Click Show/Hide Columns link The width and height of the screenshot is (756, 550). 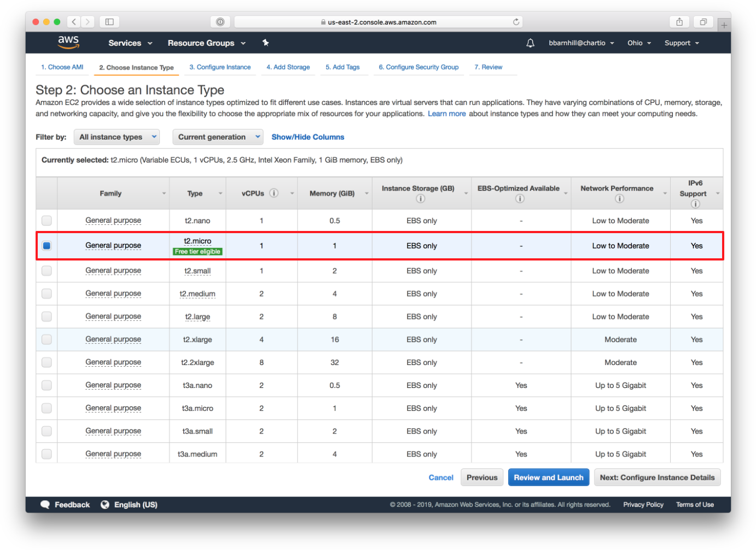[x=308, y=137]
